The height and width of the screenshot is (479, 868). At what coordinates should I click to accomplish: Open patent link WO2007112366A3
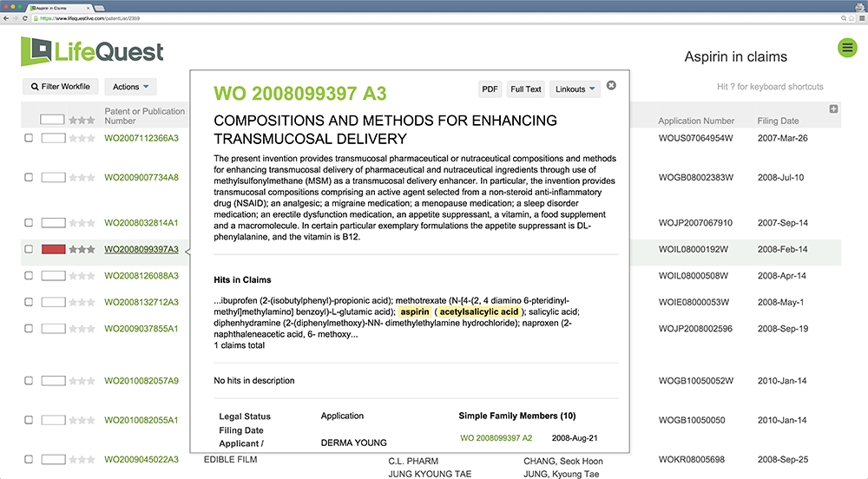click(x=141, y=138)
